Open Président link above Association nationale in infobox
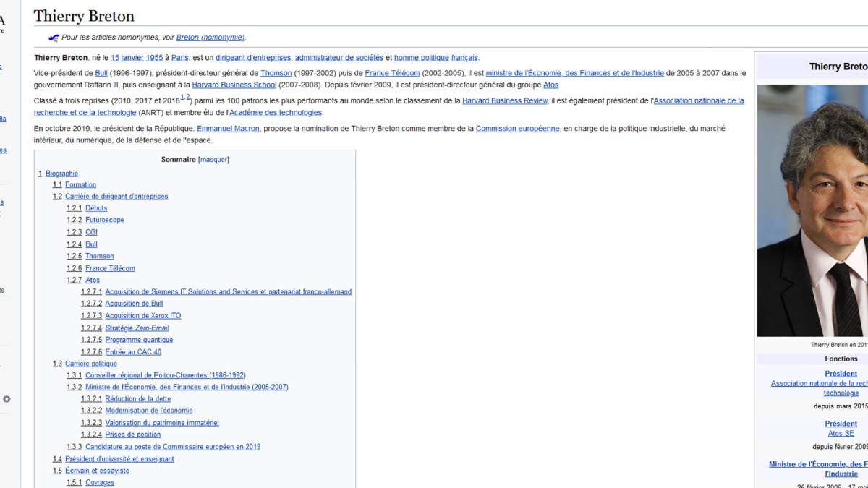 [x=841, y=374]
